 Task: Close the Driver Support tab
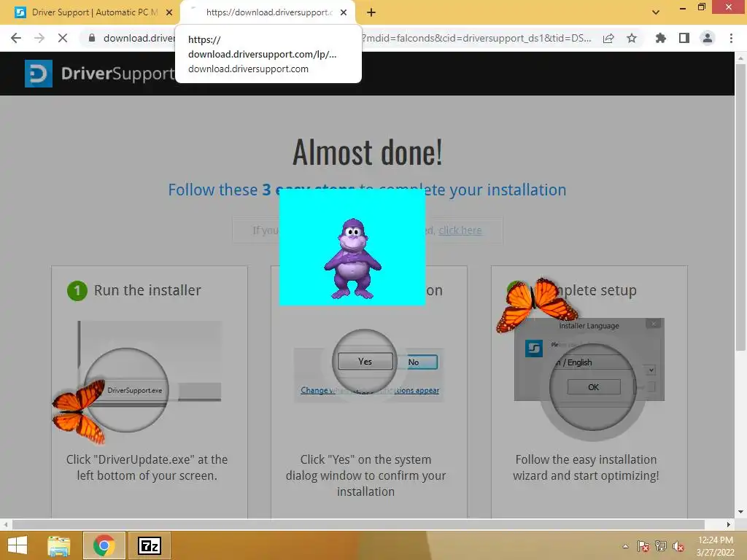(x=169, y=12)
